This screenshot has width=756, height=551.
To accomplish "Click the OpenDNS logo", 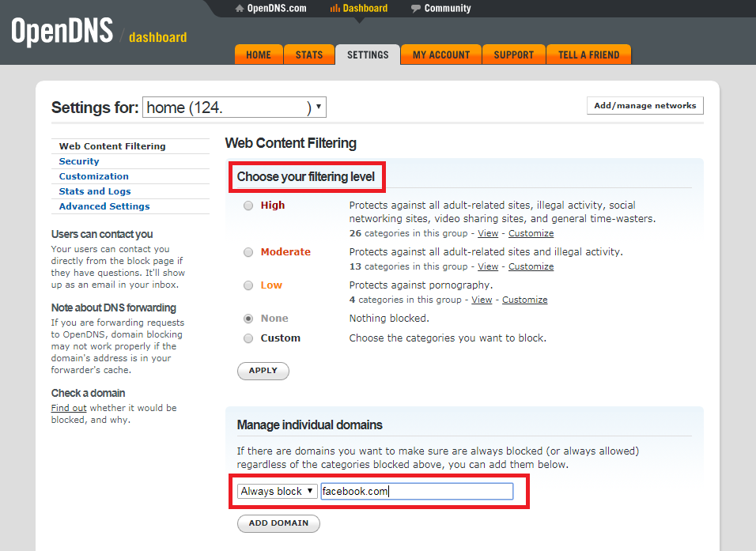I will (61, 32).
